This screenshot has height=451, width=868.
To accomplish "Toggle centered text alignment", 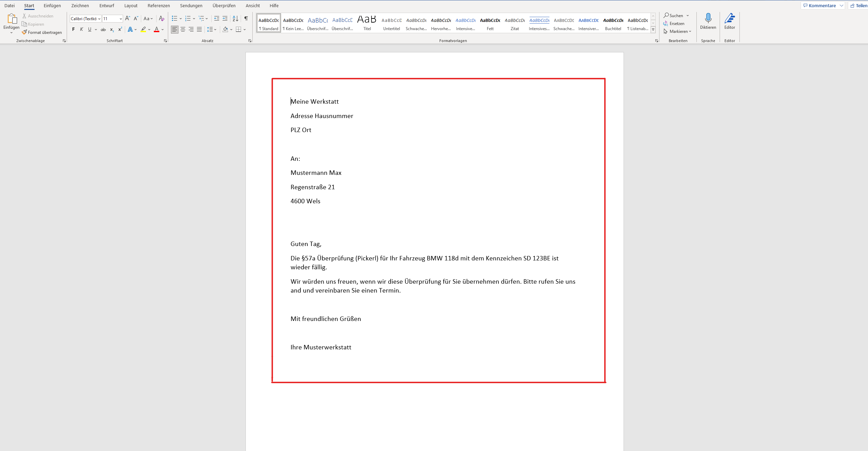I will tap(183, 30).
